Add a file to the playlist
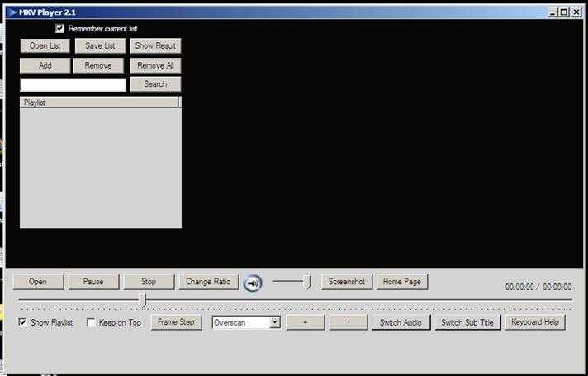 45,65
